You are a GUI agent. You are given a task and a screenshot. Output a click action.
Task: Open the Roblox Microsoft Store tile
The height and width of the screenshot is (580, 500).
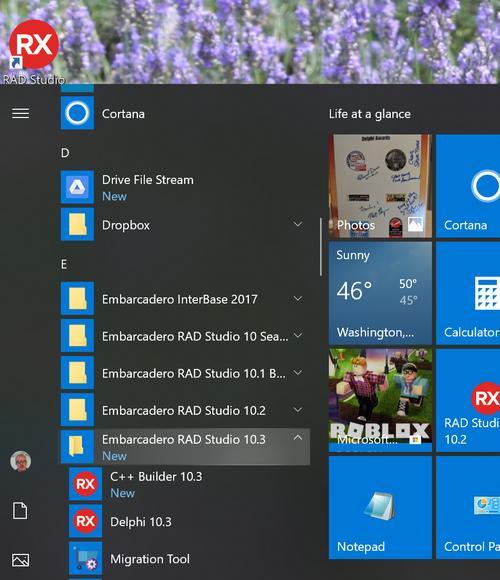click(x=380, y=400)
